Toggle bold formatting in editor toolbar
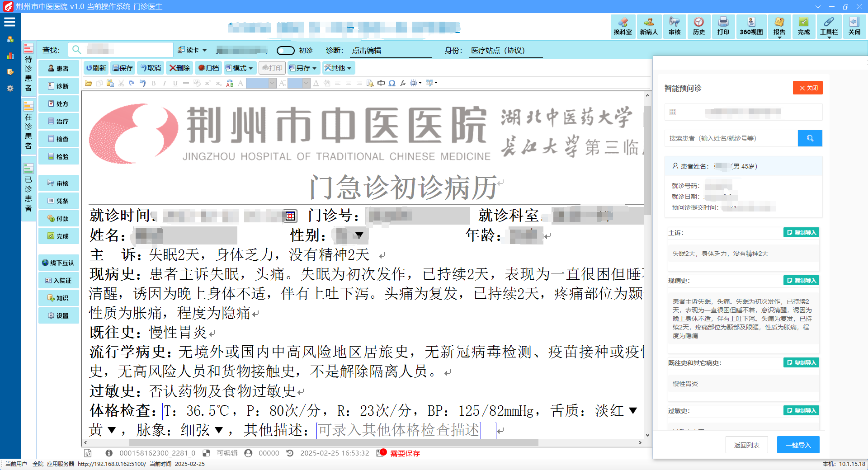868x470 pixels. click(154, 83)
